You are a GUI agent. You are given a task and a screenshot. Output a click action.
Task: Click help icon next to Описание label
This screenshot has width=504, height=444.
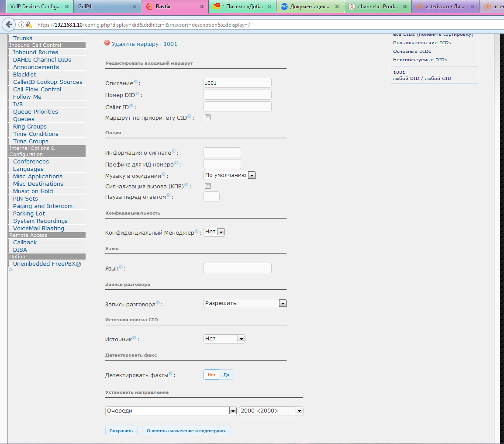[x=135, y=82]
